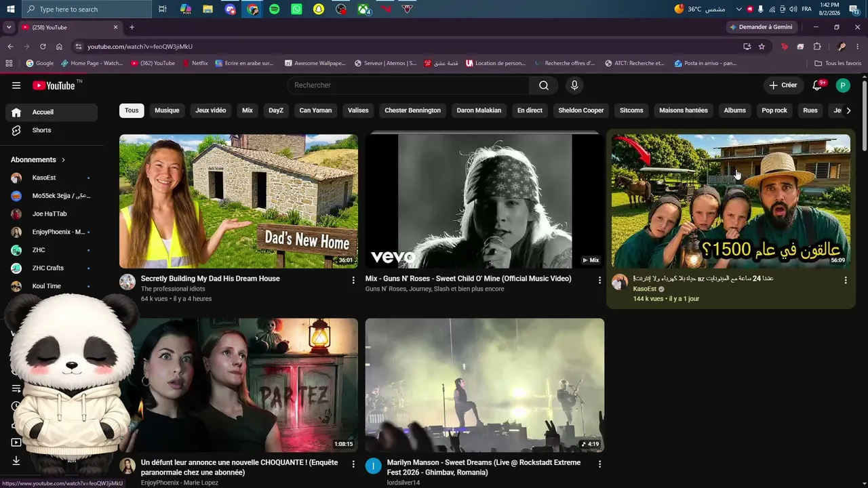The width and height of the screenshot is (868, 488).
Task: Go back to the previous page
Action: click(x=10, y=47)
